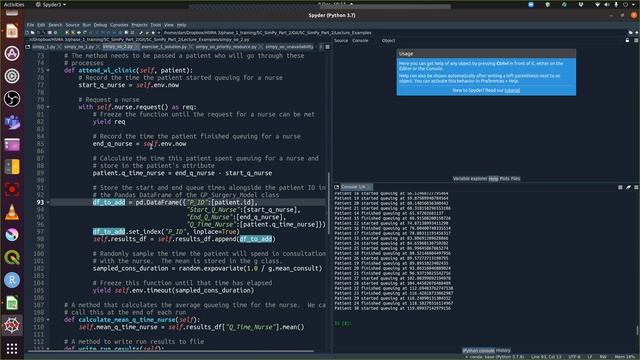Click the Mem 18% status entry
Screen dimensions: 640x360
coord(625,357)
